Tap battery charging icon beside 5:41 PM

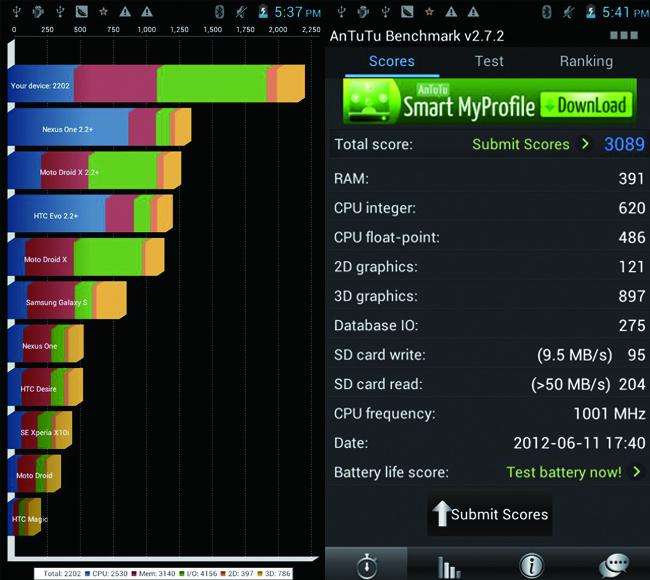pos(590,12)
